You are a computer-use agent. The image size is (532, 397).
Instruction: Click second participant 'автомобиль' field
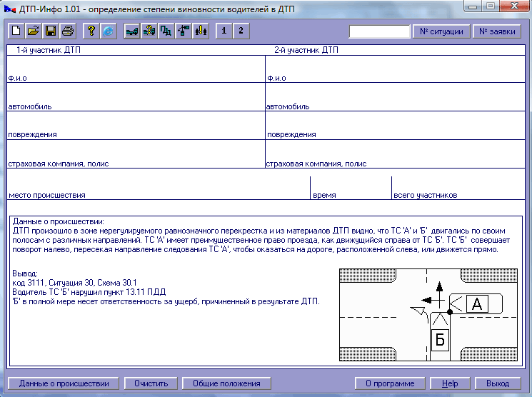tap(396, 96)
